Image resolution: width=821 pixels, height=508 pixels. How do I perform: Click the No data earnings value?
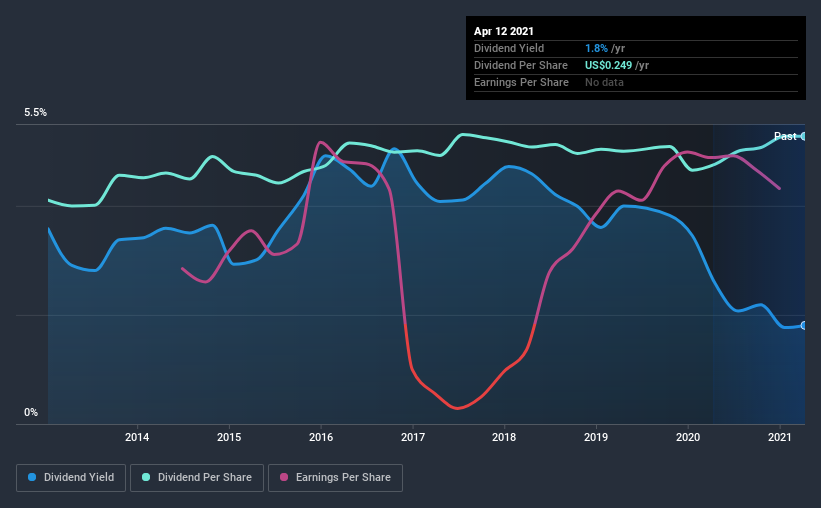(604, 82)
